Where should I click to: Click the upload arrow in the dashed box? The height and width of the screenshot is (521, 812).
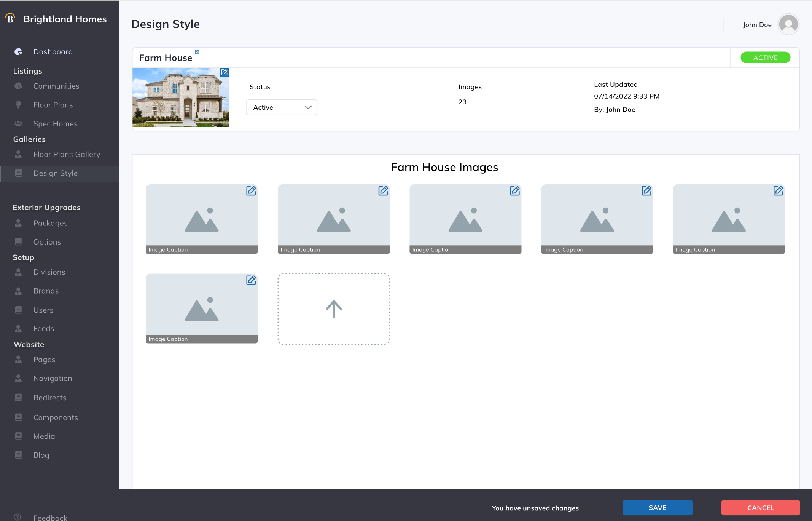(334, 309)
